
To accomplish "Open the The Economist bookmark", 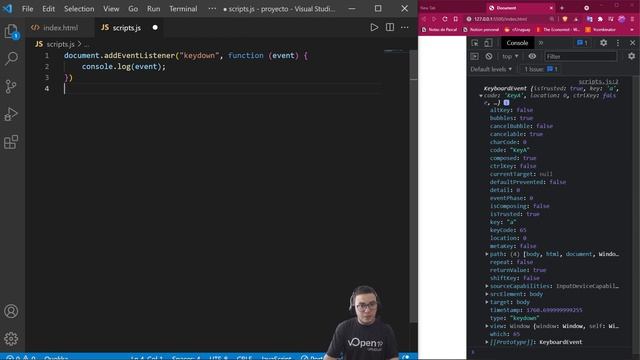I will coord(558,30).
